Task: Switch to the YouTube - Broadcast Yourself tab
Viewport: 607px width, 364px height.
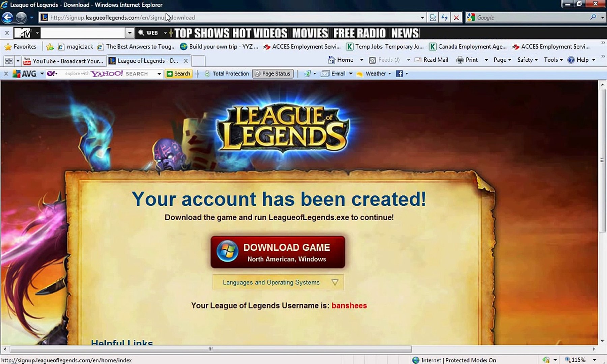Action: (x=64, y=61)
